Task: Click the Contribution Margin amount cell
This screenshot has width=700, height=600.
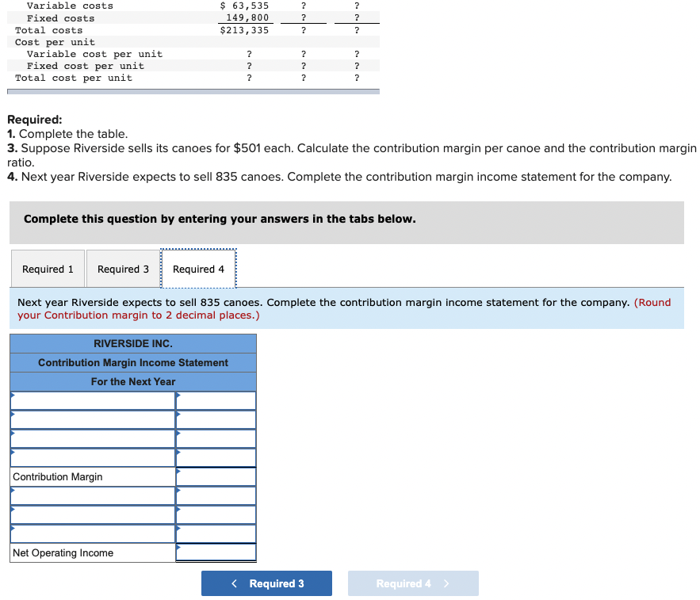Action: point(216,476)
